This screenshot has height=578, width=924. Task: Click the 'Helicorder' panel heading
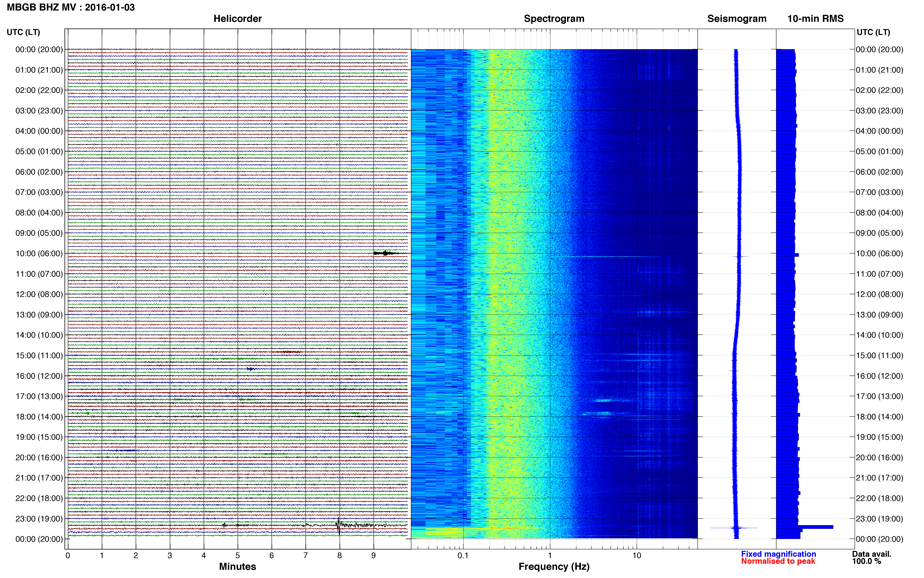(x=238, y=19)
